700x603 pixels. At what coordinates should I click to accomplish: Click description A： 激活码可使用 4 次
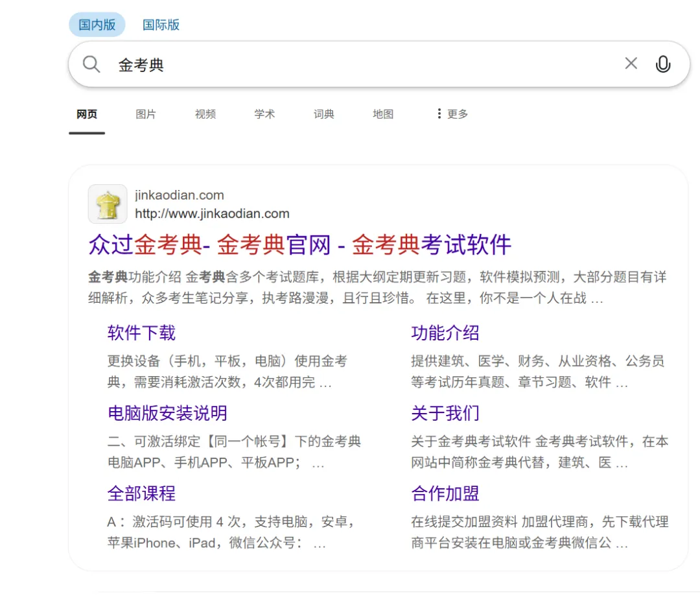(231, 532)
